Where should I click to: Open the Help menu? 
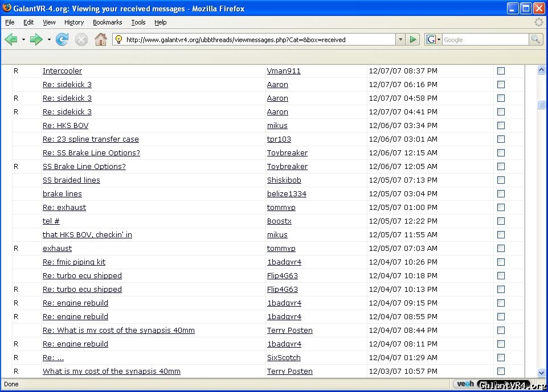point(161,22)
